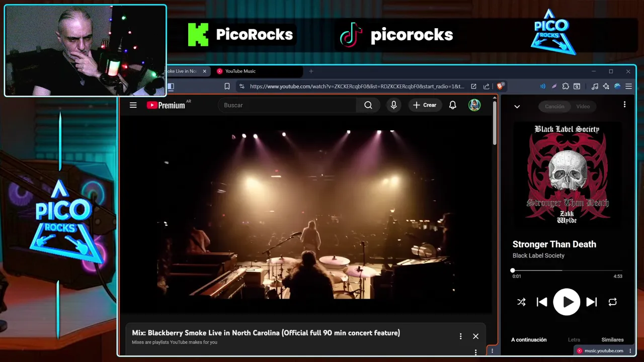The height and width of the screenshot is (362, 644).
Task: Open the A continuación tab
Action: [x=529, y=340]
